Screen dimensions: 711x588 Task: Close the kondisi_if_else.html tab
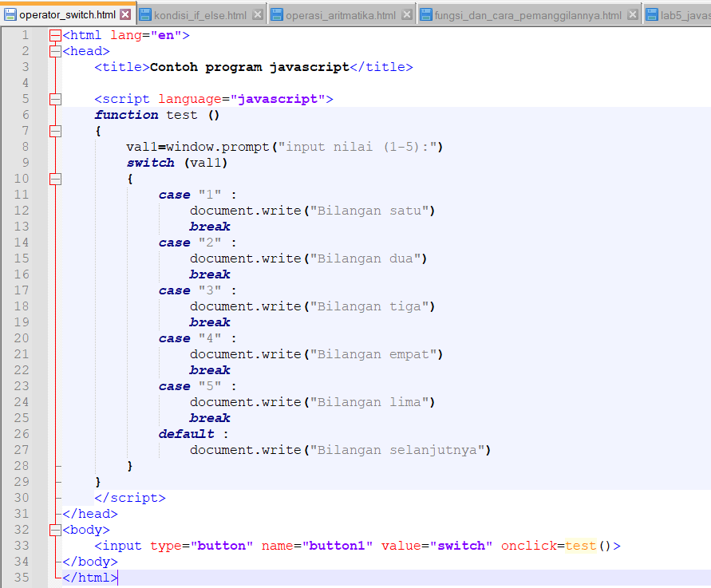(255, 14)
